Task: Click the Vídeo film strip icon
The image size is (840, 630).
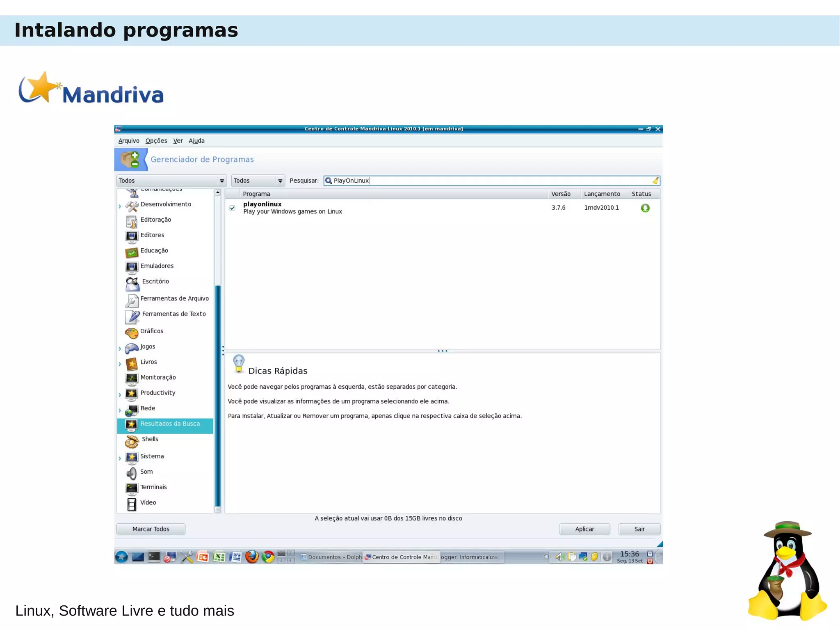Action: [x=131, y=504]
